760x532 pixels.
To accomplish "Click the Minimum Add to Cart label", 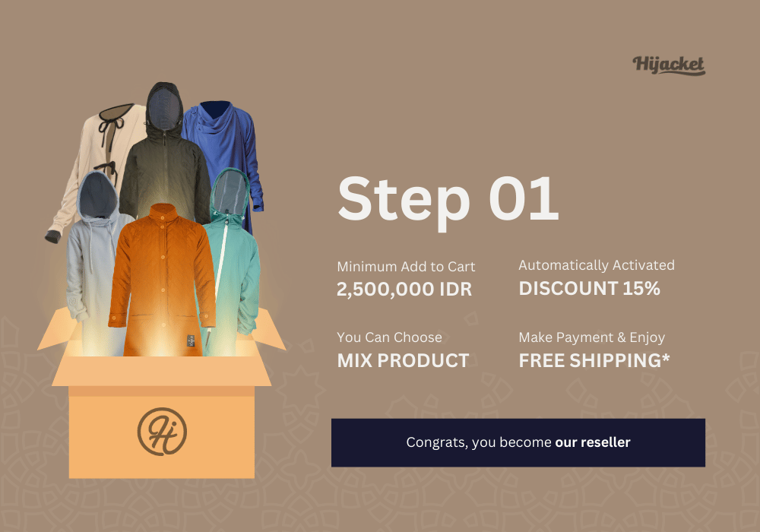I will click(x=406, y=267).
